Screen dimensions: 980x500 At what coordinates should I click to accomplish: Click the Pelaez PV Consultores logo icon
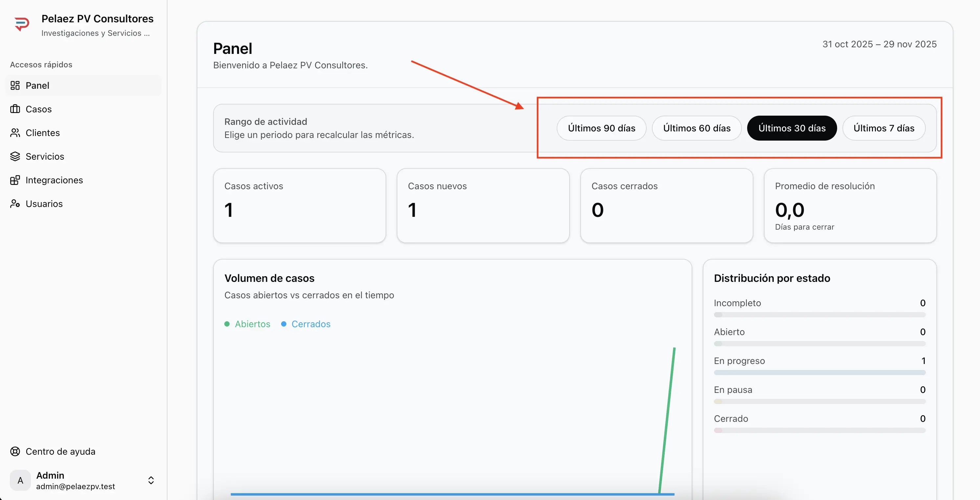(22, 24)
